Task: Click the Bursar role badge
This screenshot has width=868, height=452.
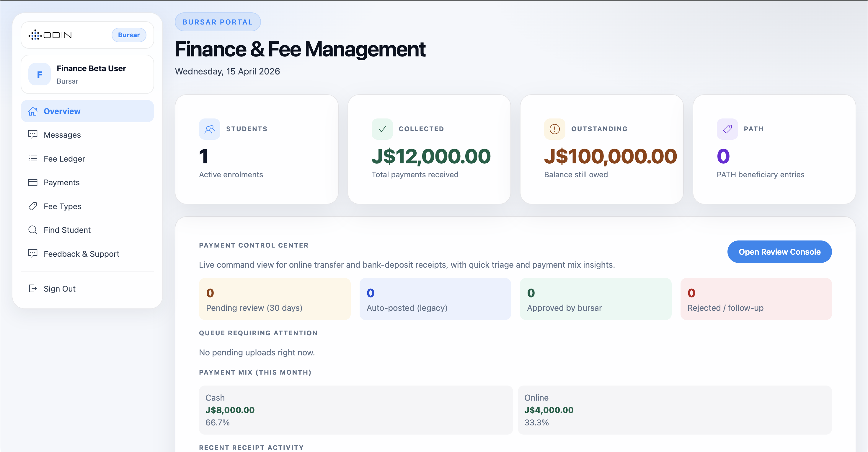Action: (129, 35)
